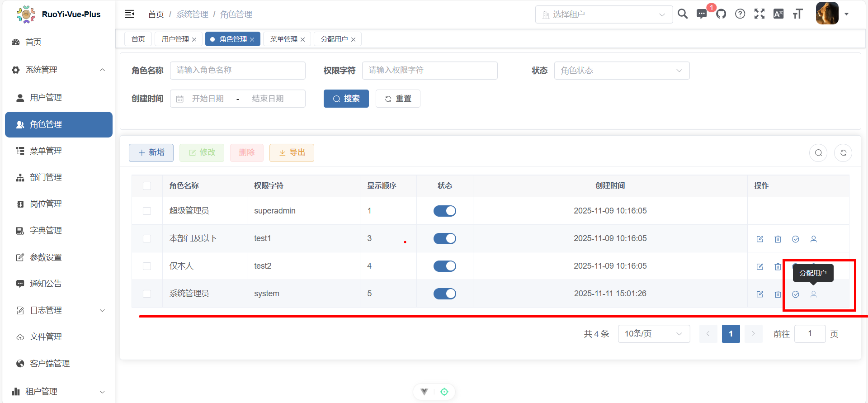Click the 搜索 search button
Image resolution: width=868 pixels, height=403 pixels.
click(x=346, y=99)
